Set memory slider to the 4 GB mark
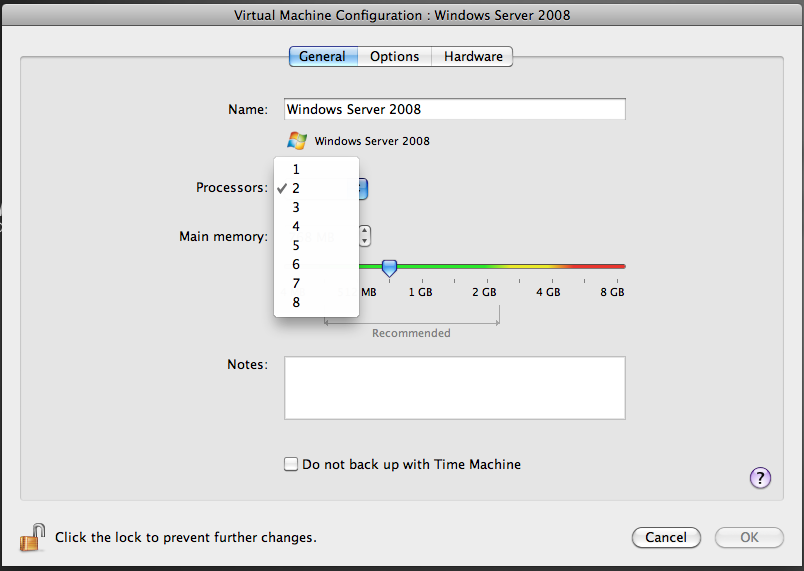Screen dimensions: 804x571 pos(552,267)
